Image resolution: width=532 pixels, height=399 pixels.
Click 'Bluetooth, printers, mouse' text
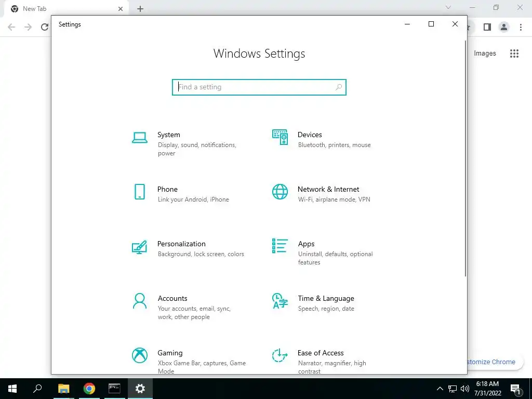pyautogui.click(x=334, y=145)
